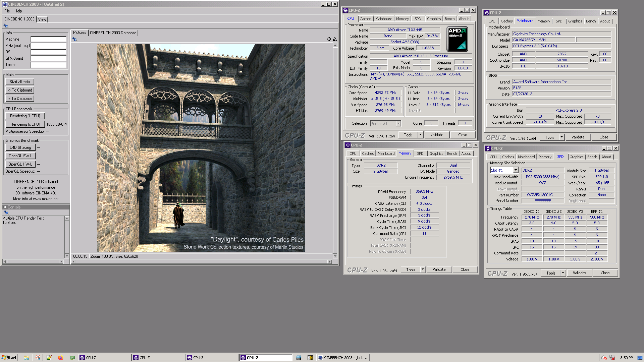Click the CINEBENCH title bar application icon
Screen dimensions: 644x362
[x=5, y=4]
